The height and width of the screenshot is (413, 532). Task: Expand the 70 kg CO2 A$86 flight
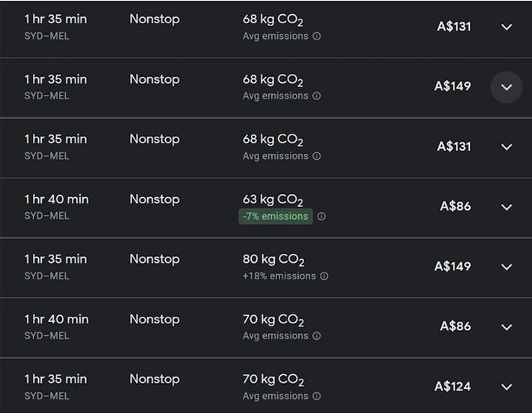[507, 327]
